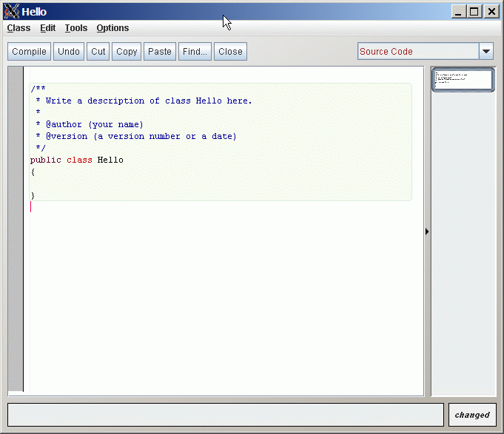Click 'Write a description of class Hello here.'

(x=149, y=101)
